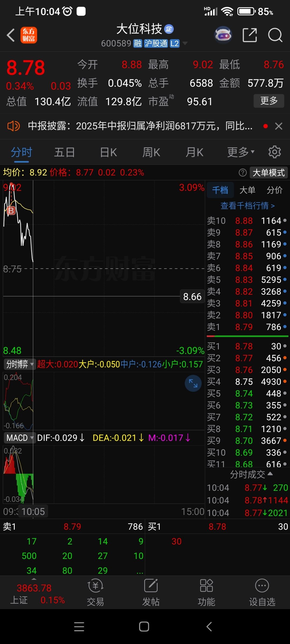Expand stock code dropdown arrow

185,43
